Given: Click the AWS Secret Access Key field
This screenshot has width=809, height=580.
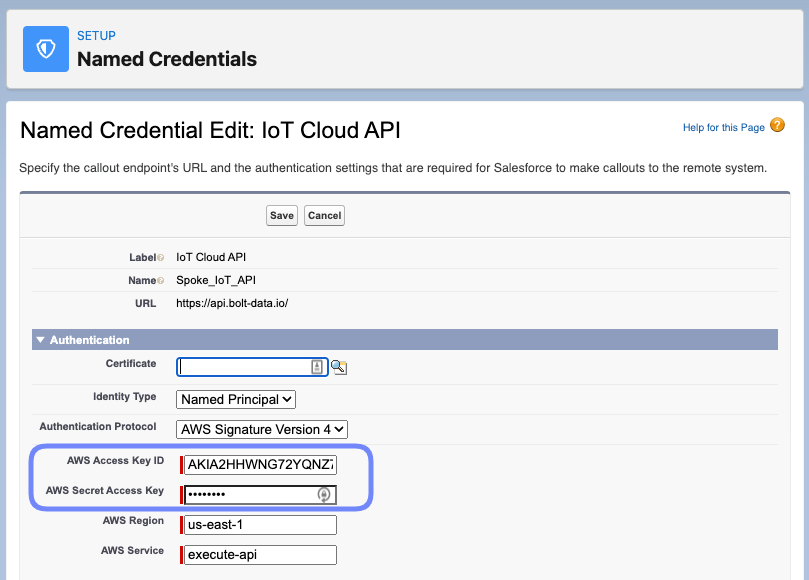Looking at the screenshot, I should (x=261, y=494).
